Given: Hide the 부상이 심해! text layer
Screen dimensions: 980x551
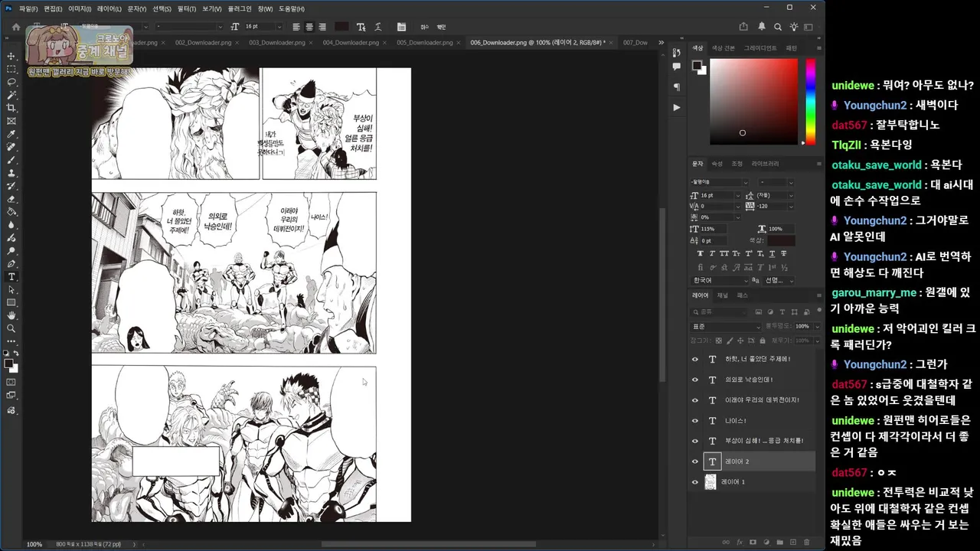Looking at the screenshot, I should pyautogui.click(x=695, y=441).
